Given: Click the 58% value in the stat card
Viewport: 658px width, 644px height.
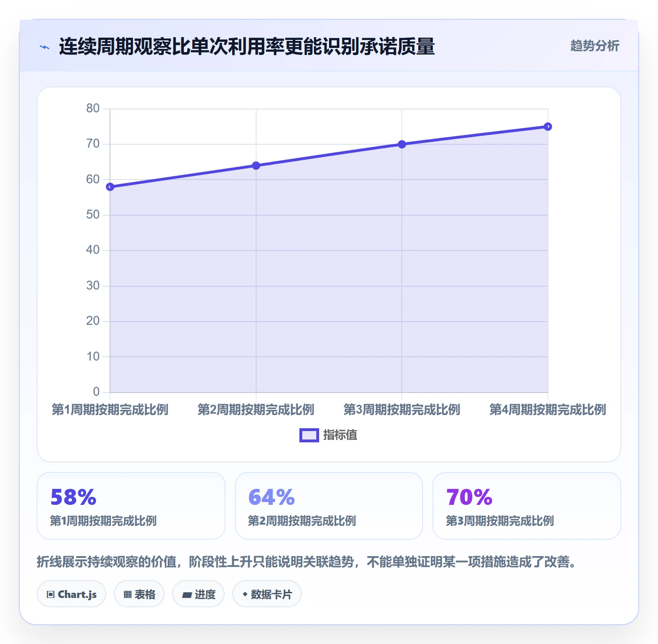Looking at the screenshot, I should pyautogui.click(x=73, y=497).
